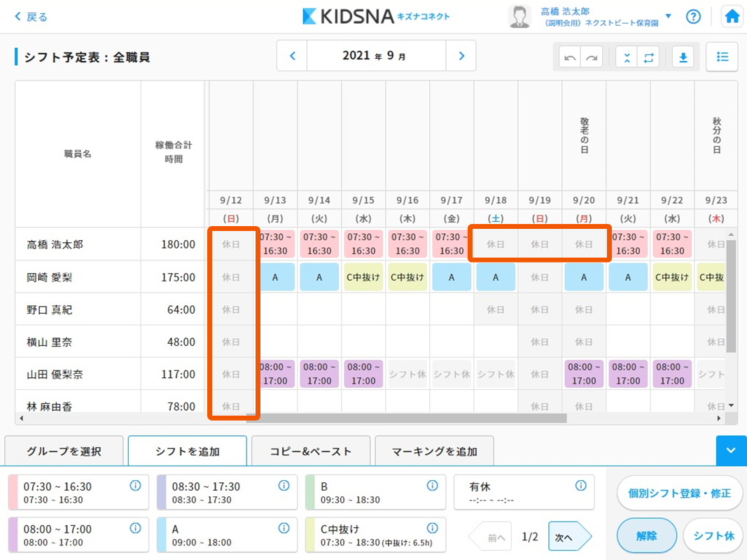This screenshot has height=560, width=747.
Task: Download the shift schedule
Action: pyautogui.click(x=683, y=57)
